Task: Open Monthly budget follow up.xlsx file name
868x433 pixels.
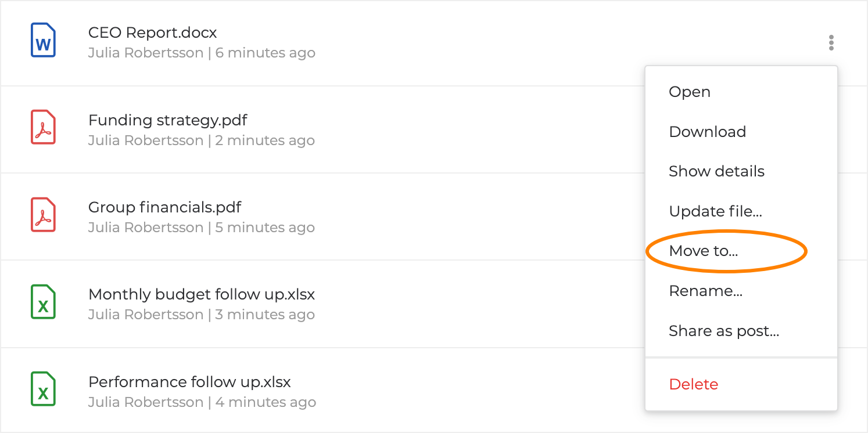Action: 201,294
